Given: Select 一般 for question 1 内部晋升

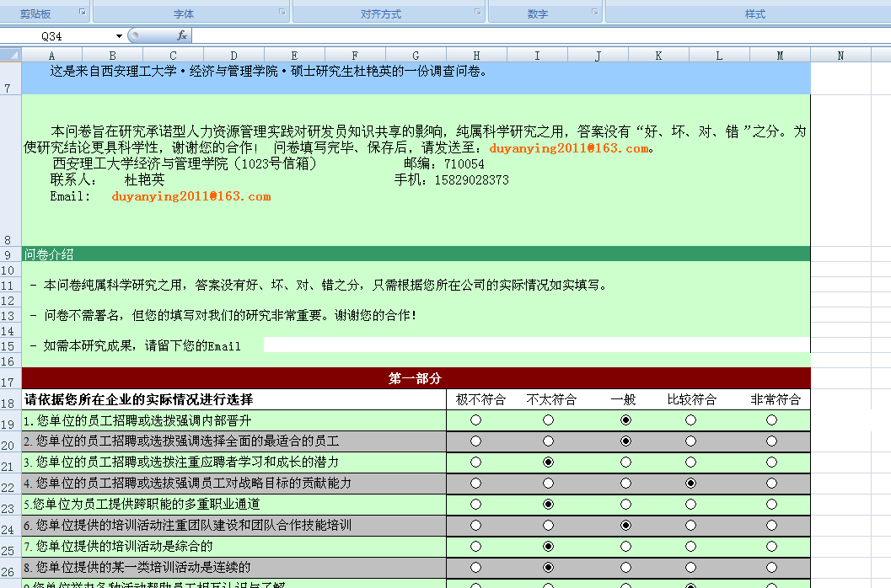Looking at the screenshot, I should tap(625, 420).
